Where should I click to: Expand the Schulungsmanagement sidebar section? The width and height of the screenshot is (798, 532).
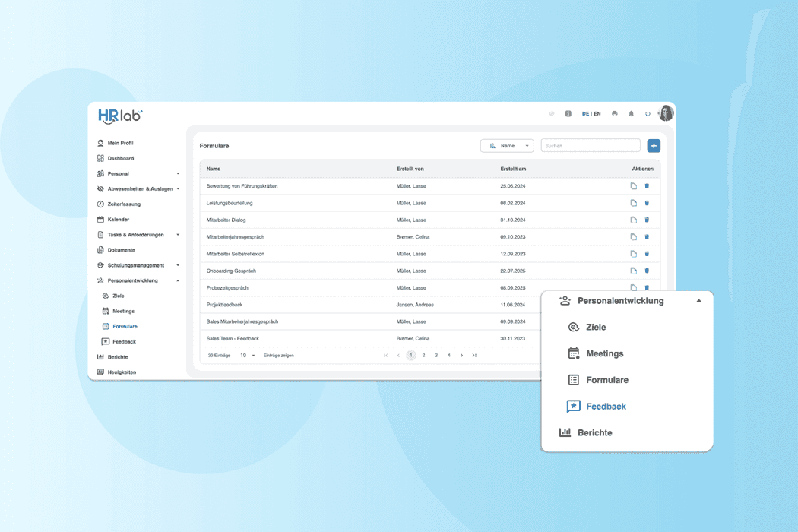click(x=178, y=265)
